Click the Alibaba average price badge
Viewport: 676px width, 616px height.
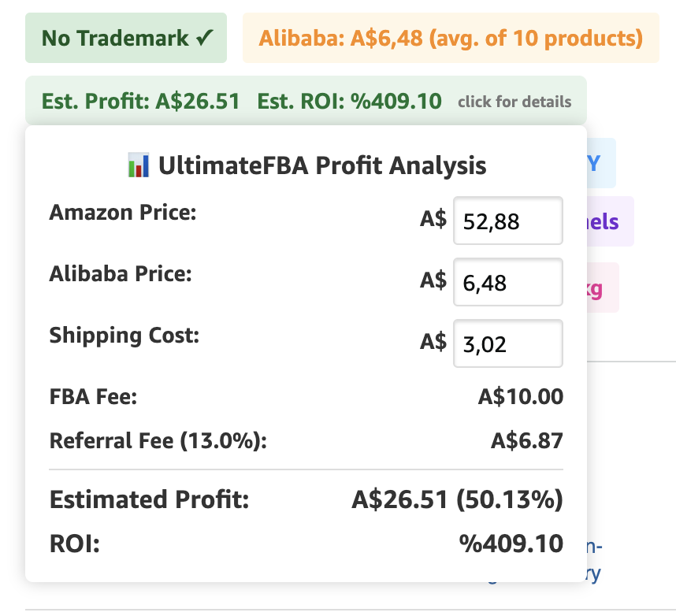point(451,38)
